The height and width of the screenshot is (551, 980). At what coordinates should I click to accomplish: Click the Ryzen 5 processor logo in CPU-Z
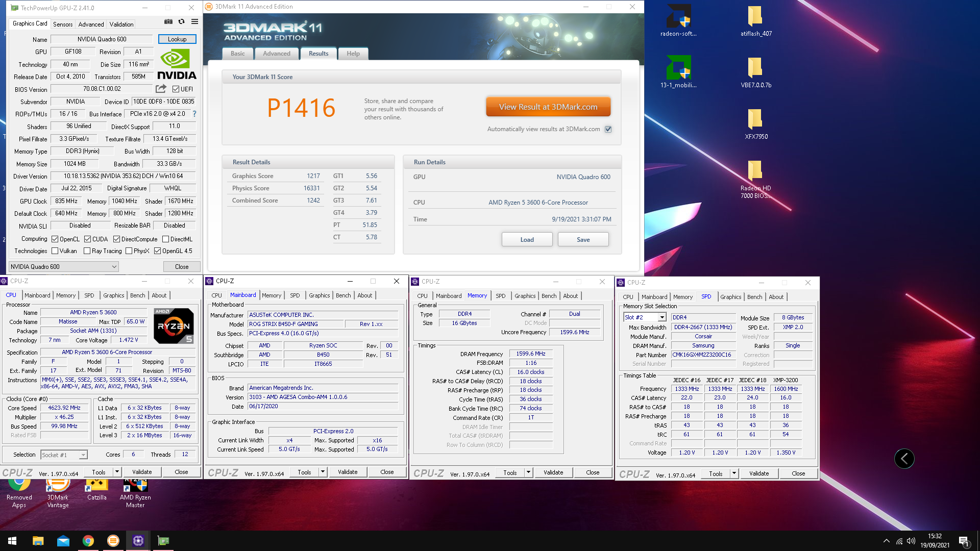(174, 326)
